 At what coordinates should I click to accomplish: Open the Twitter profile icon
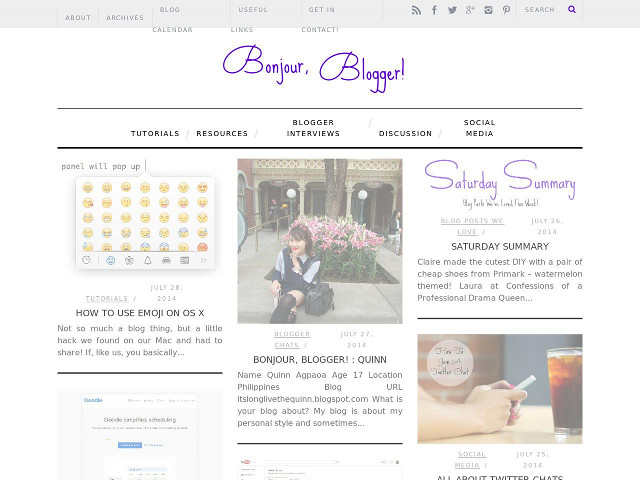452,10
